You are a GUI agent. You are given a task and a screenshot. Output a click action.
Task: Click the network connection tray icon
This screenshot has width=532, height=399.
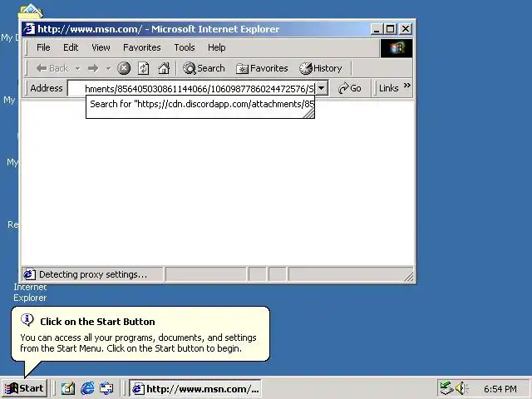point(446,388)
